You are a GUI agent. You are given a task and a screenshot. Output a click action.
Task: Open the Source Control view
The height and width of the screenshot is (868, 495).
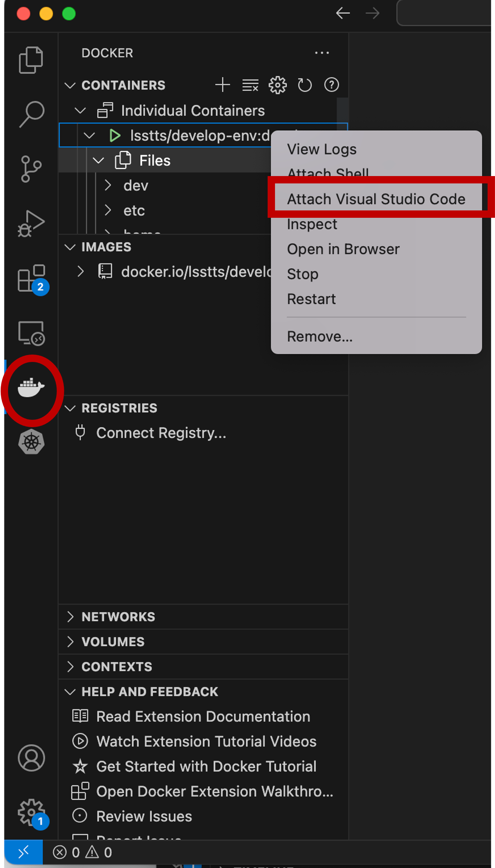(31, 169)
